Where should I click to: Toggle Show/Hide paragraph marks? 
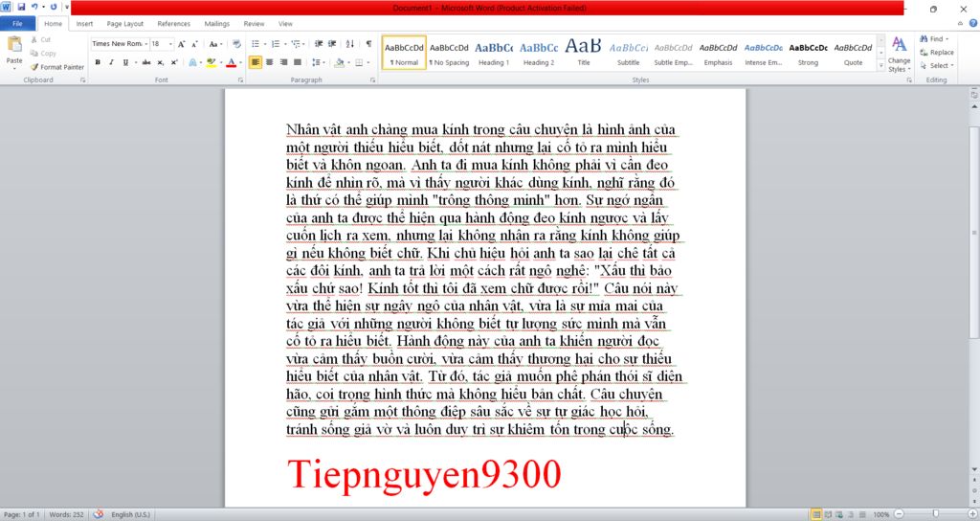(368, 44)
